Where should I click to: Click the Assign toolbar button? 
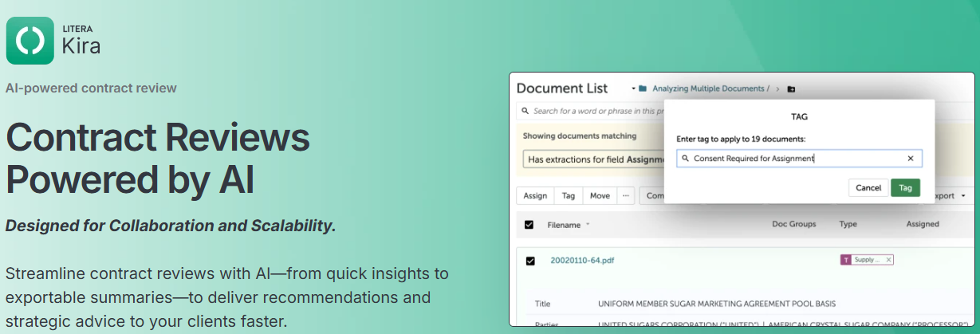[535, 195]
